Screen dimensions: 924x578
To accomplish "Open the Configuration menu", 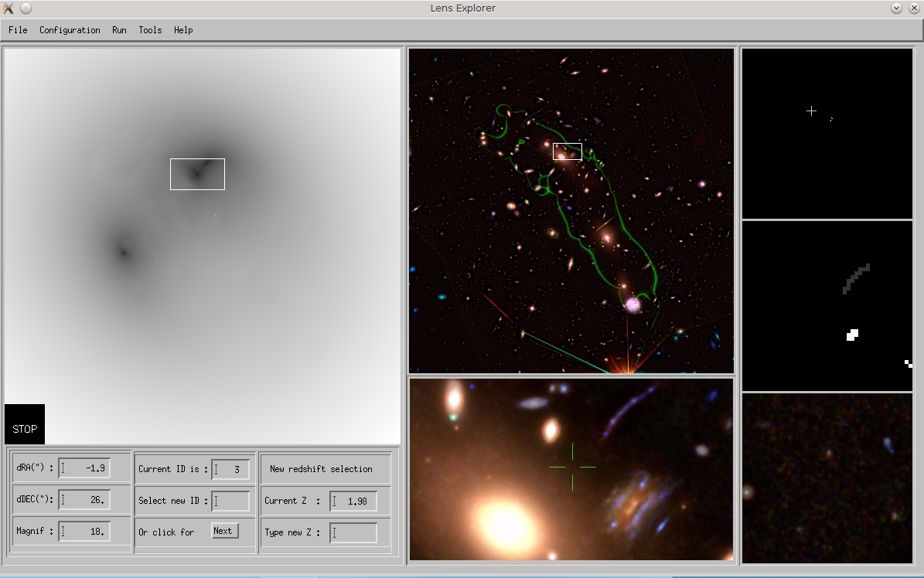I will (x=70, y=30).
